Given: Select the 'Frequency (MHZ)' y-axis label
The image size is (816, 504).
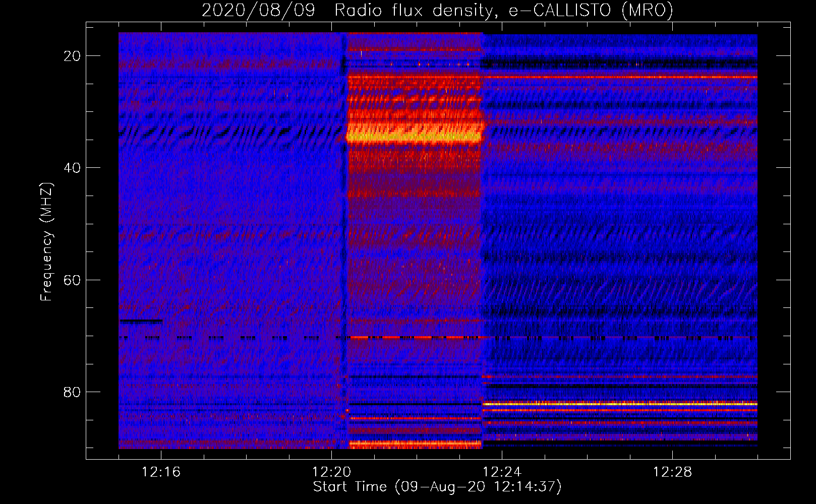Looking at the screenshot, I should (46, 242).
